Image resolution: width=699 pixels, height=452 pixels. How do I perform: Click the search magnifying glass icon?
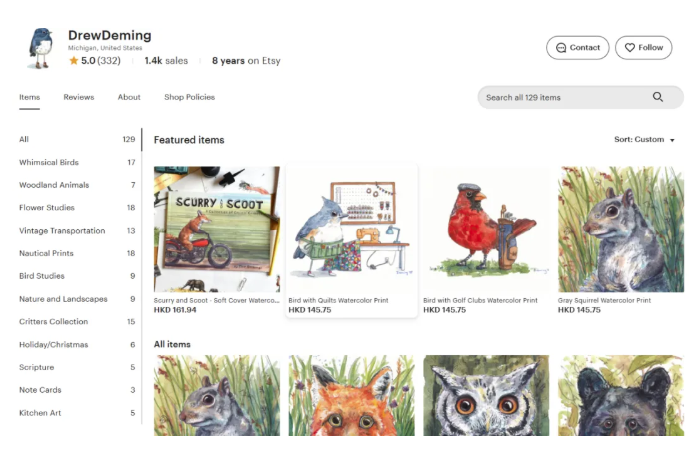click(x=658, y=97)
